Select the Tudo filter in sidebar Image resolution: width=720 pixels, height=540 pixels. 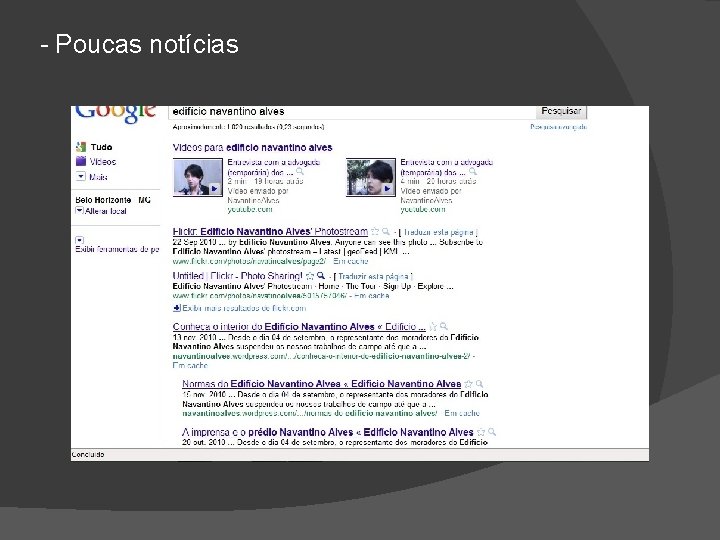click(x=101, y=147)
